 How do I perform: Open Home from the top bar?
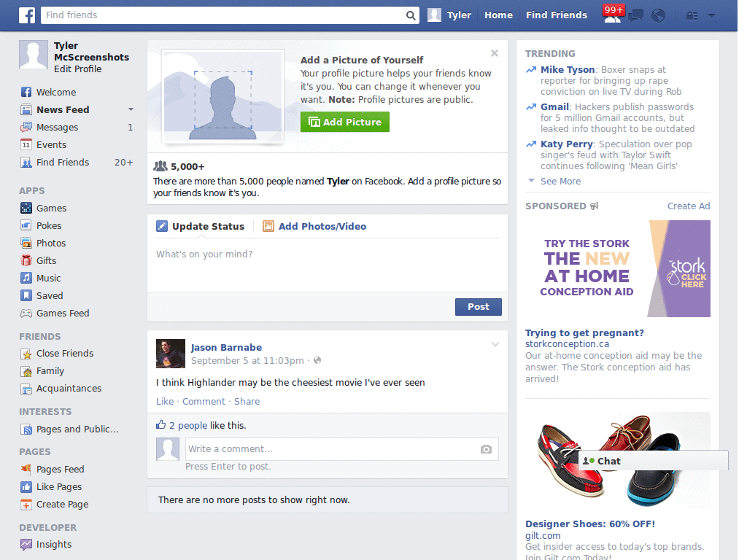498,15
